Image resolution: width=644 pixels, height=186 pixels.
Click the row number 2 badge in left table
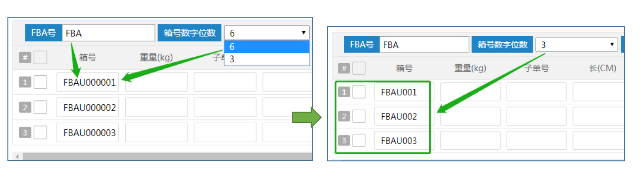[25, 107]
